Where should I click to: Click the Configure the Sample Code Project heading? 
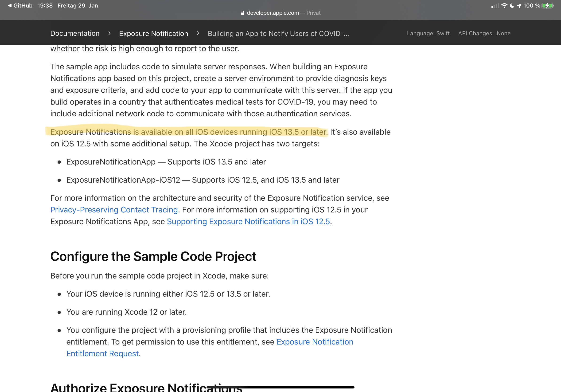(153, 257)
